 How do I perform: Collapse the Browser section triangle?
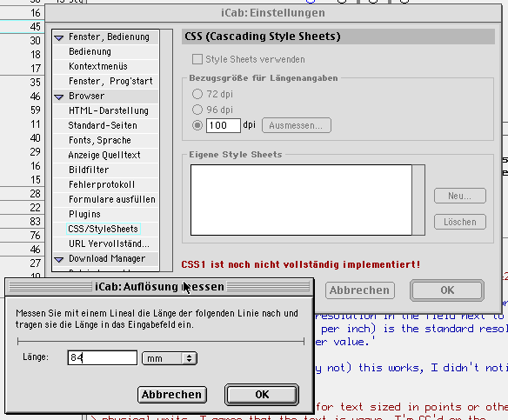[59, 97]
